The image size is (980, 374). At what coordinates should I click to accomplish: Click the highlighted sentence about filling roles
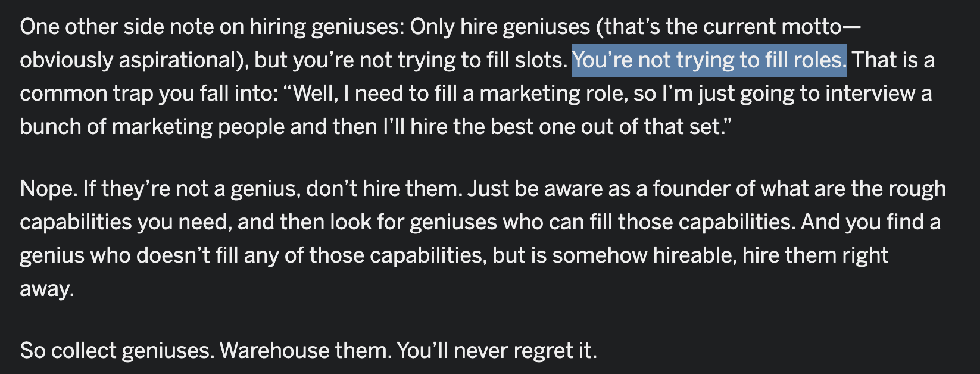(x=709, y=60)
